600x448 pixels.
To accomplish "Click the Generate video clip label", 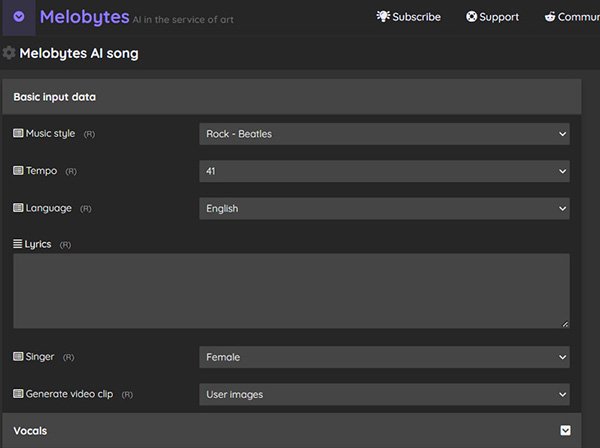I will [x=69, y=394].
